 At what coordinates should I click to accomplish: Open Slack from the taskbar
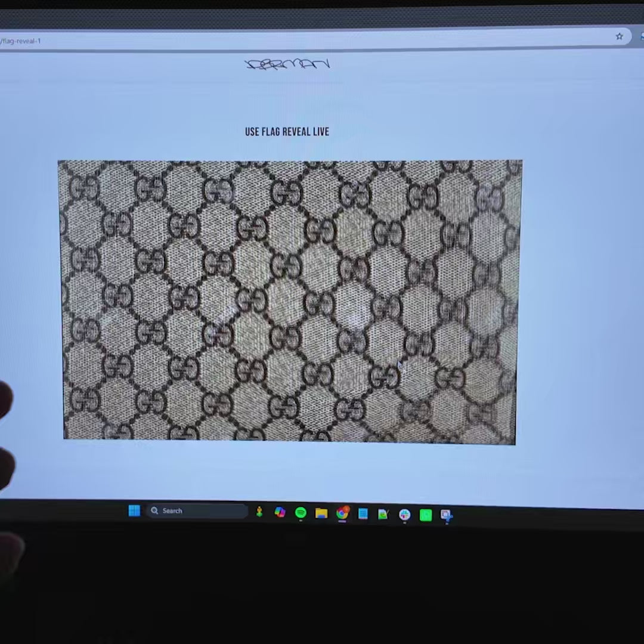[404, 515]
